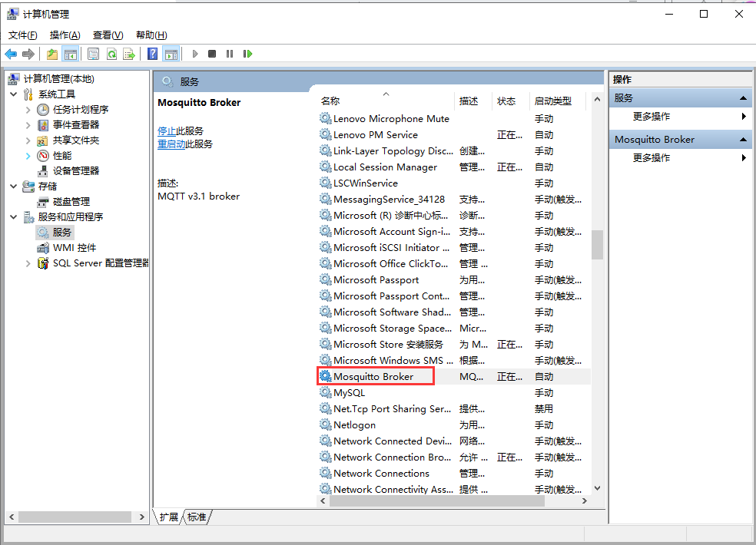Image resolution: width=756 pixels, height=545 pixels.
Task: Refresh the services list
Action: pos(111,54)
